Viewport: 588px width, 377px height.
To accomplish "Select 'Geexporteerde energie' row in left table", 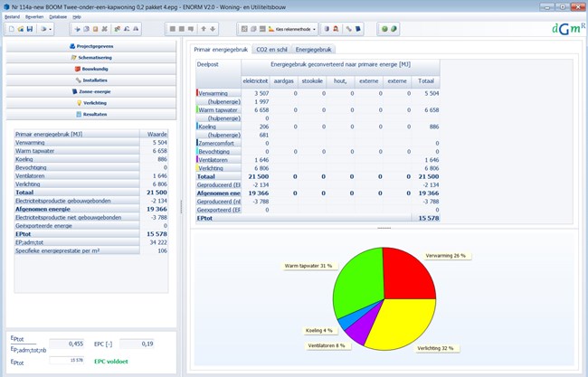I will coord(90,226).
